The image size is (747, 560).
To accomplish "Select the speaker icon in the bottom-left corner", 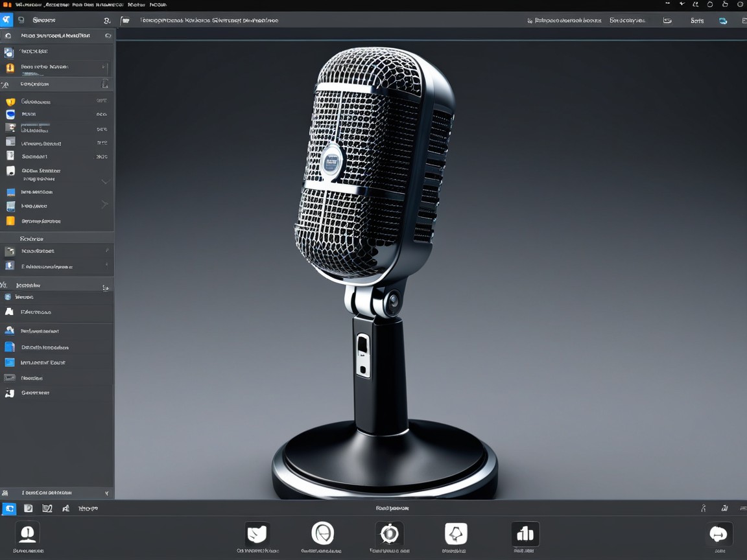I will 28,532.
